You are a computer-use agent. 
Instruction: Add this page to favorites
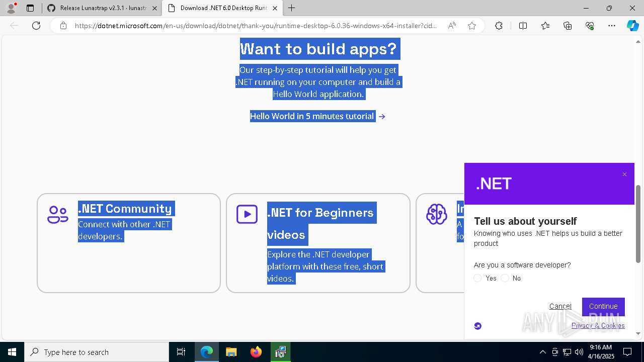pos(472,26)
